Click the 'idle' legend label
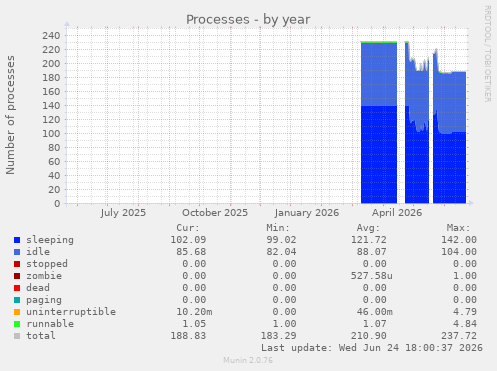Image resolution: width=497 pixels, height=371 pixels. (x=38, y=252)
